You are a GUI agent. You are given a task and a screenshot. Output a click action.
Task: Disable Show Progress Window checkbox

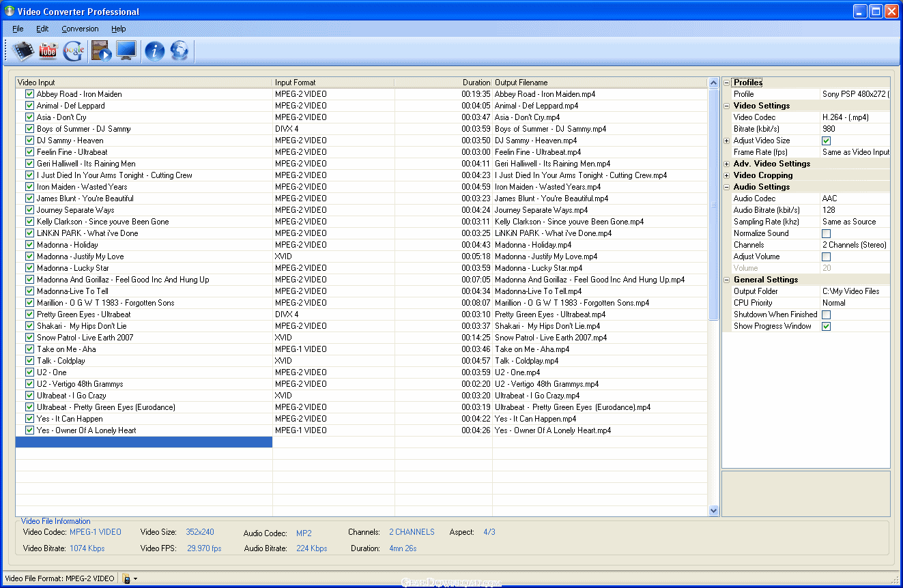(827, 326)
